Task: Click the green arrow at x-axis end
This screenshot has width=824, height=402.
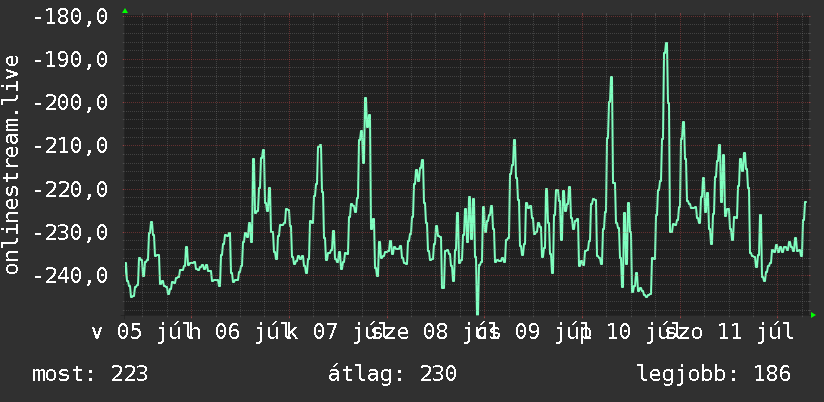Action: pos(813,315)
